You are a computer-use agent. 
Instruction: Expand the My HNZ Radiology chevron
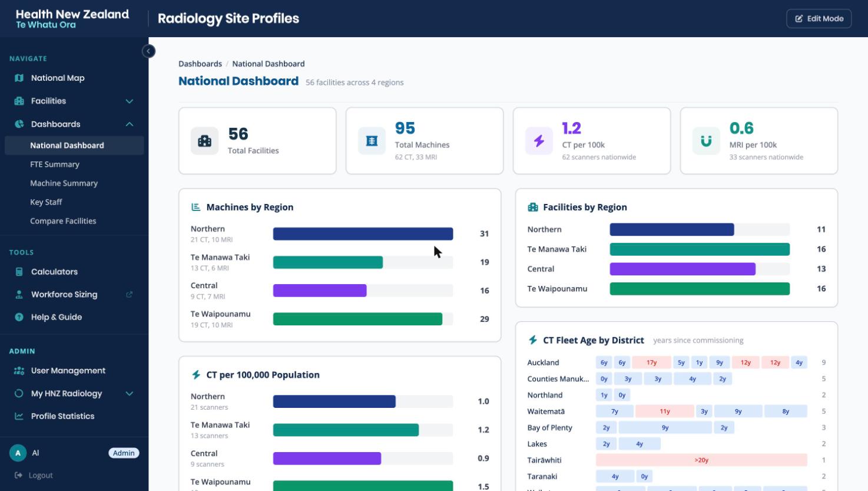(x=130, y=394)
